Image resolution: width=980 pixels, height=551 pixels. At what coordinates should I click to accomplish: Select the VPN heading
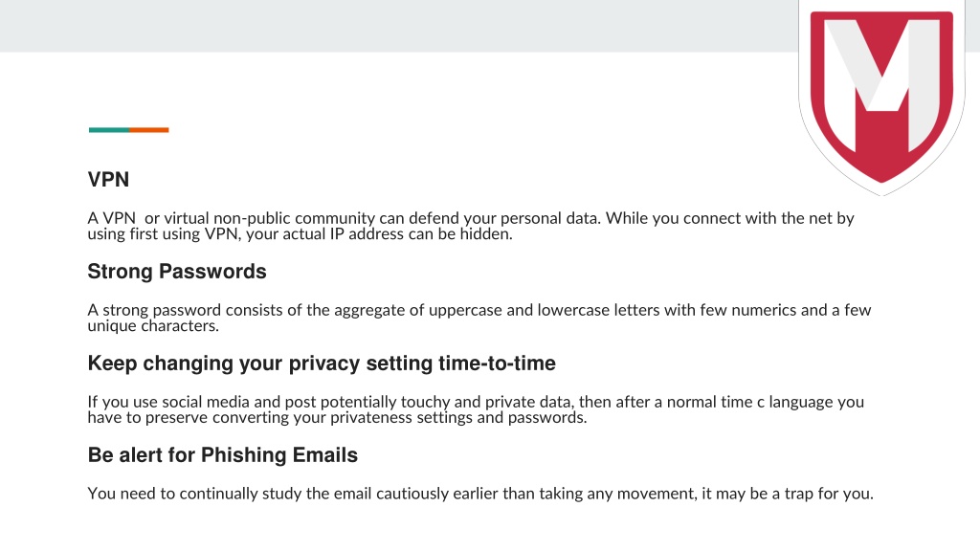109,179
